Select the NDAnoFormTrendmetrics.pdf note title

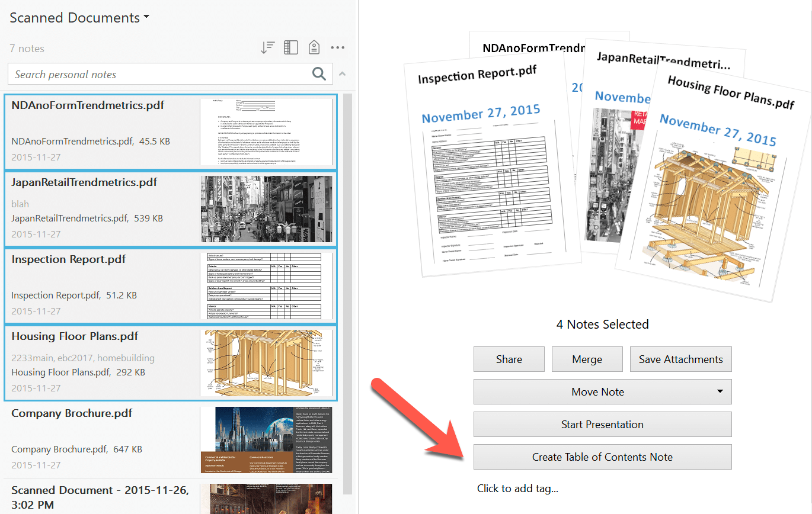[x=88, y=105]
